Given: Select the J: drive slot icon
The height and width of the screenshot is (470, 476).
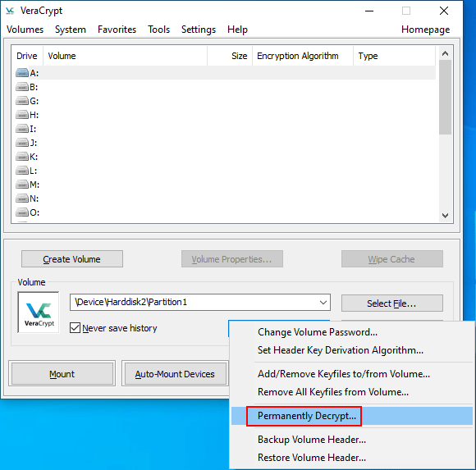Looking at the screenshot, I should click(22, 143).
